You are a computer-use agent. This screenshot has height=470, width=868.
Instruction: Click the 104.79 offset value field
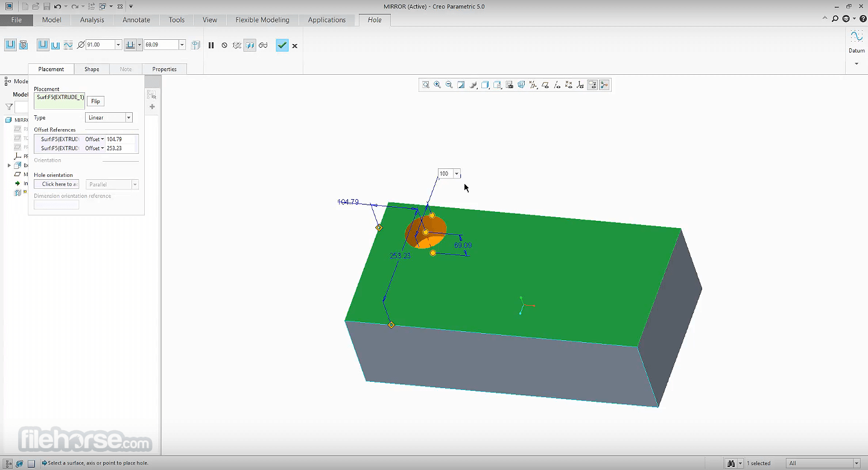[121, 139]
